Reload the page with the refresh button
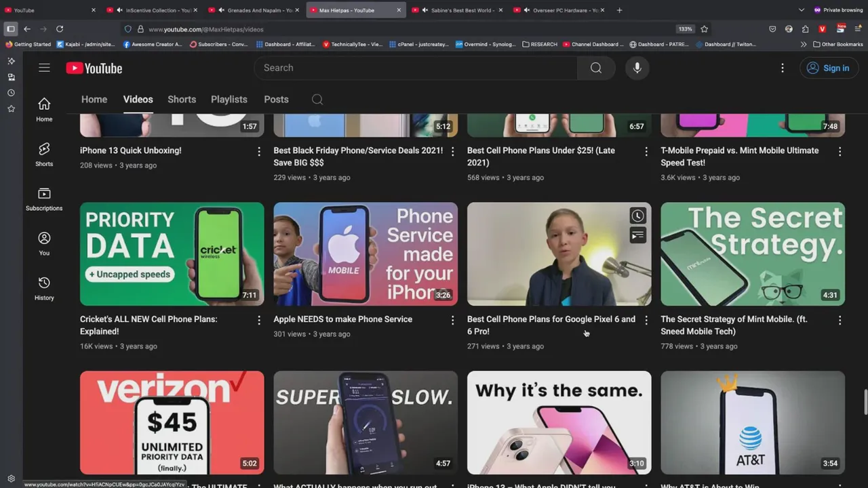The image size is (868, 488). pos(60,29)
